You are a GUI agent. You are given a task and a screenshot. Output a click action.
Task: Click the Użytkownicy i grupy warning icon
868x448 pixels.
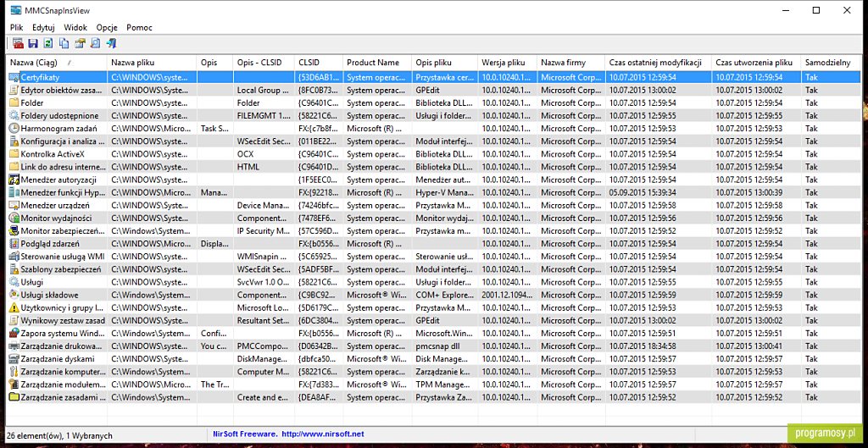tap(14, 307)
